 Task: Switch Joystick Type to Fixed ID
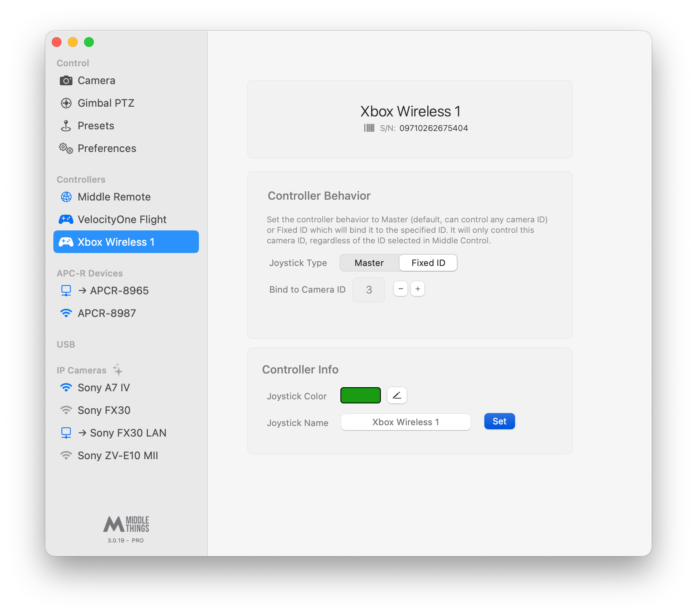point(428,263)
